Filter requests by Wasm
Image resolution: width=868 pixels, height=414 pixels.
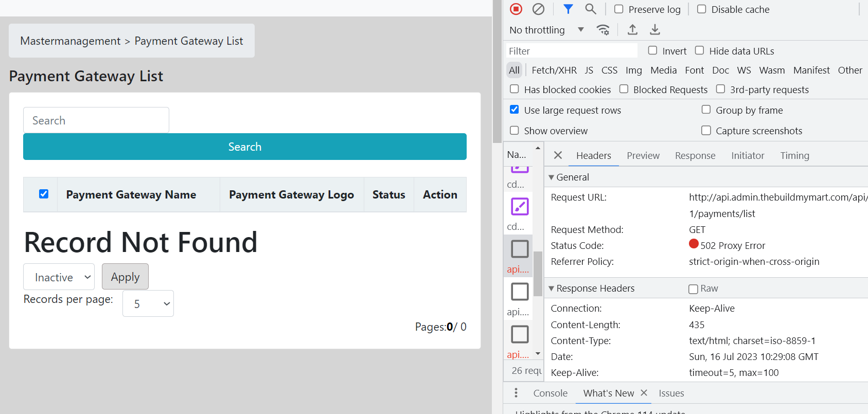[x=772, y=70]
